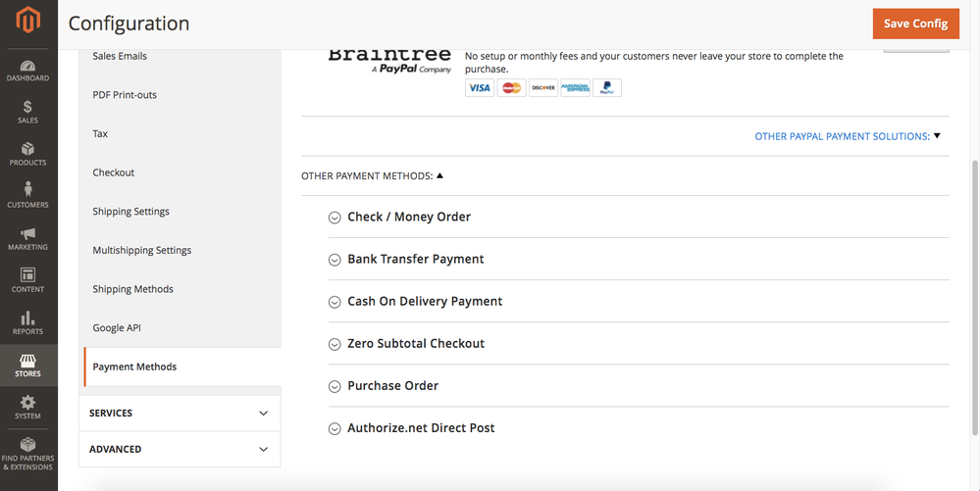Select Shipping Methods in the config menu
Viewport: 980px width, 491px height.
[132, 289]
